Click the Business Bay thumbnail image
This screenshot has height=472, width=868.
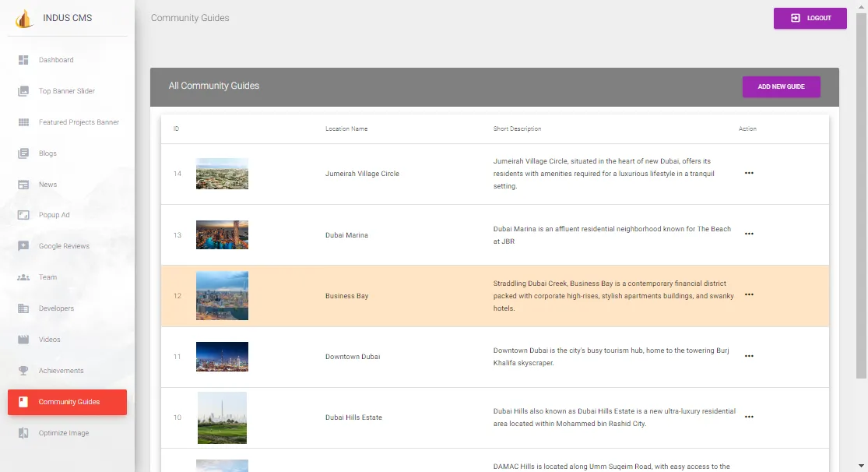tap(222, 295)
